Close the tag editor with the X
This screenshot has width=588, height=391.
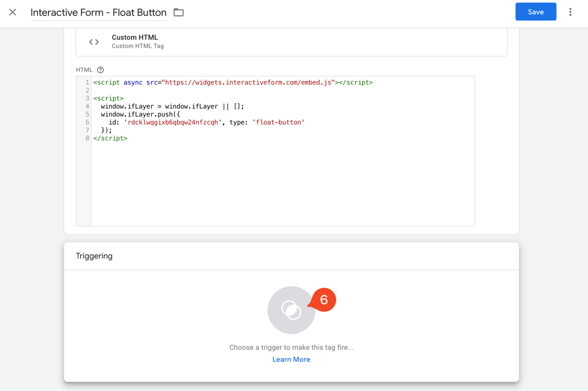12,12
